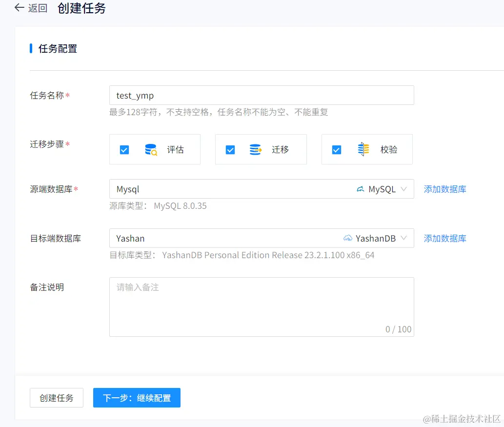
Task: Click the 迁移 database arrow icon
Action: point(256,150)
